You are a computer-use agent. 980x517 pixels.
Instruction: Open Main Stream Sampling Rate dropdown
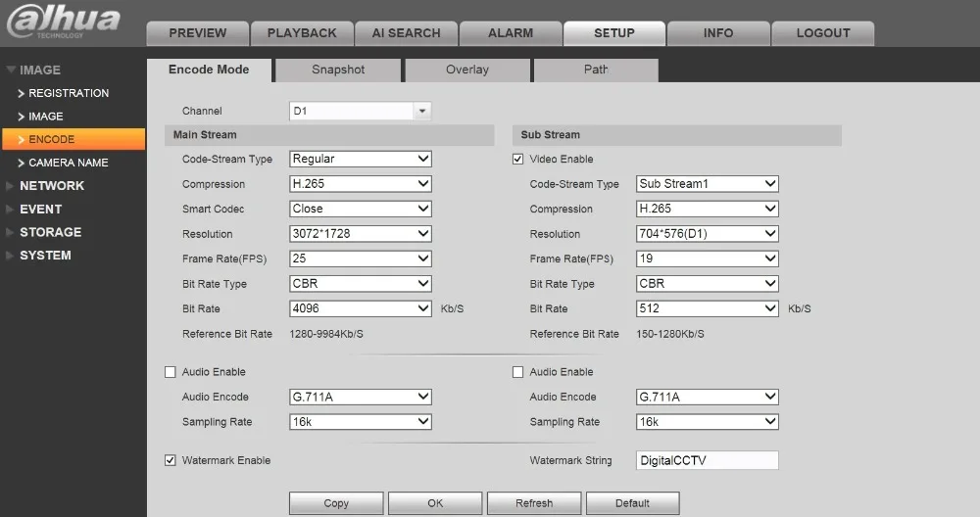click(x=361, y=421)
